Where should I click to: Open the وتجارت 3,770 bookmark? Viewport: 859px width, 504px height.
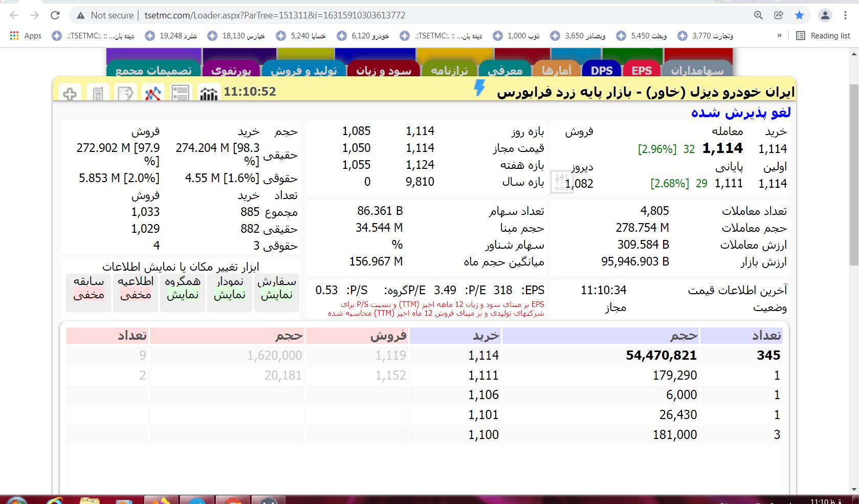[705, 36]
